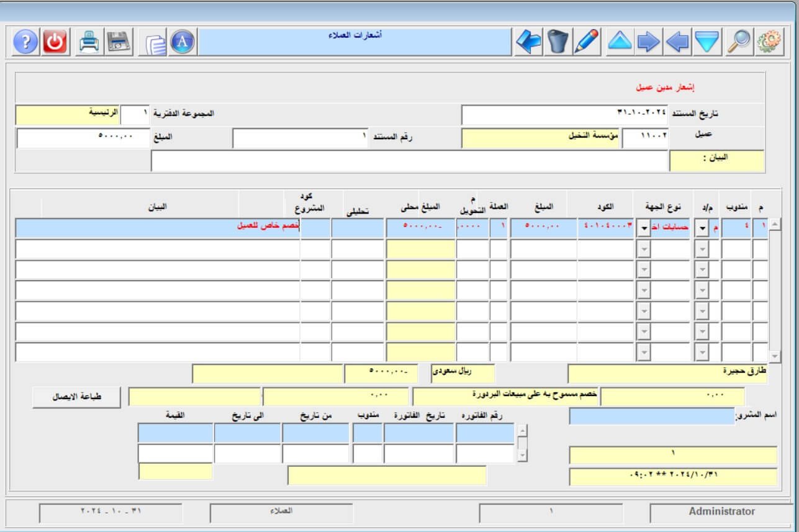Click the printer icon in toolbar
This screenshot has height=532, width=799.
(x=89, y=42)
